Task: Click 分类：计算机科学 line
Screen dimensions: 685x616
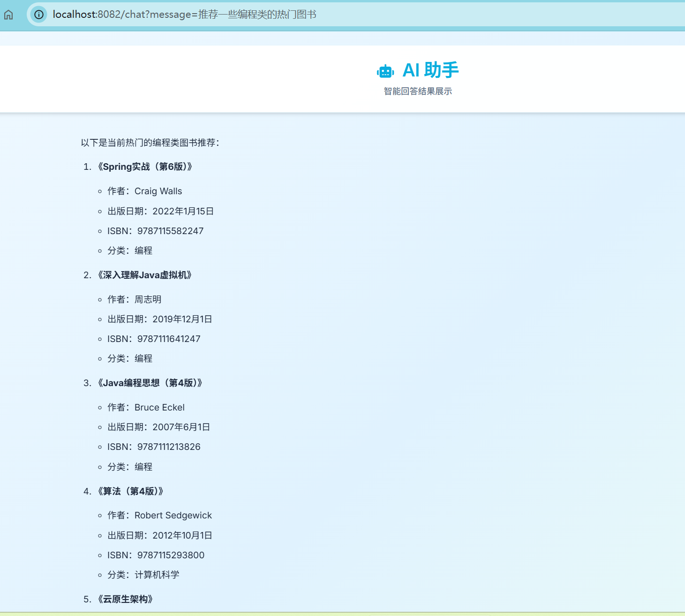Action: pyautogui.click(x=143, y=575)
